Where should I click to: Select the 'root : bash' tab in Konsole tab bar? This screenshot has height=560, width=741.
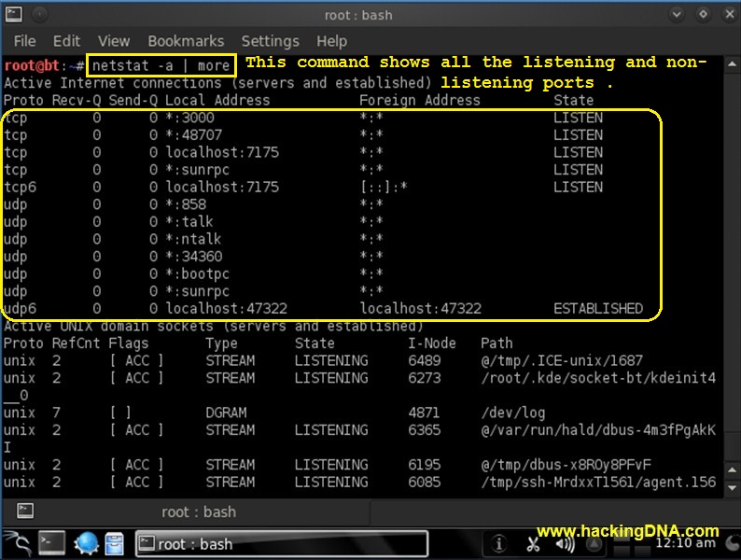199,511
